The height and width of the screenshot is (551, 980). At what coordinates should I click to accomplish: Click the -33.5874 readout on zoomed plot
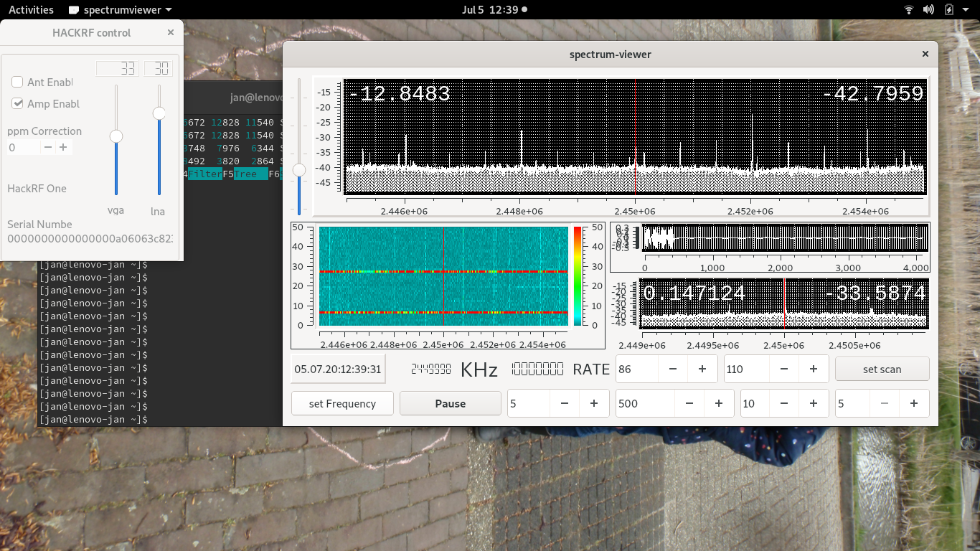(876, 293)
